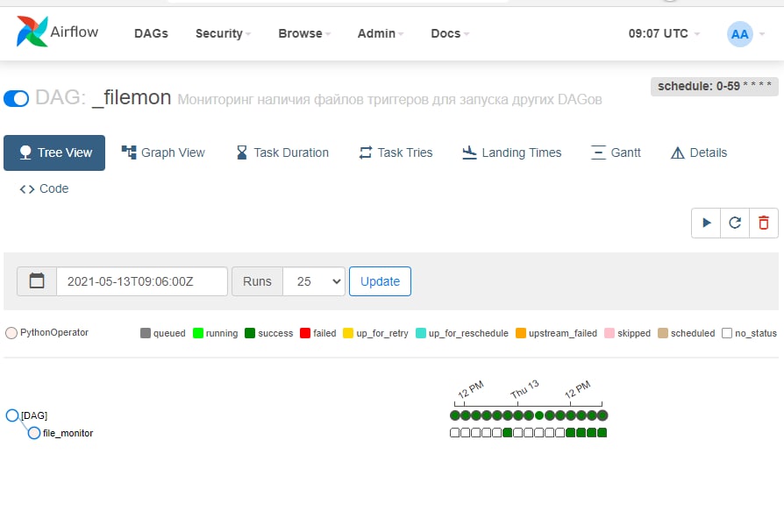
Task: Open the 09:07 UTC timezone dropdown
Action: click(664, 33)
